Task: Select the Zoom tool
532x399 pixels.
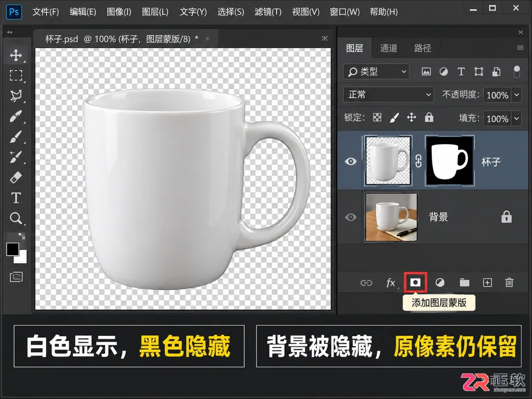Action: tap(16, 218)
